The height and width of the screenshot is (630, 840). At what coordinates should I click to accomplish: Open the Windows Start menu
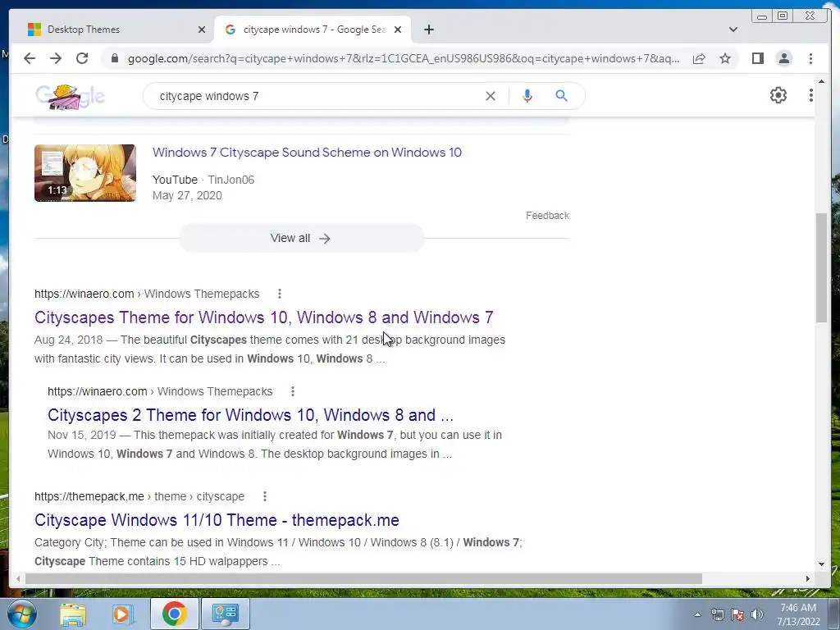tap(21, 614)
